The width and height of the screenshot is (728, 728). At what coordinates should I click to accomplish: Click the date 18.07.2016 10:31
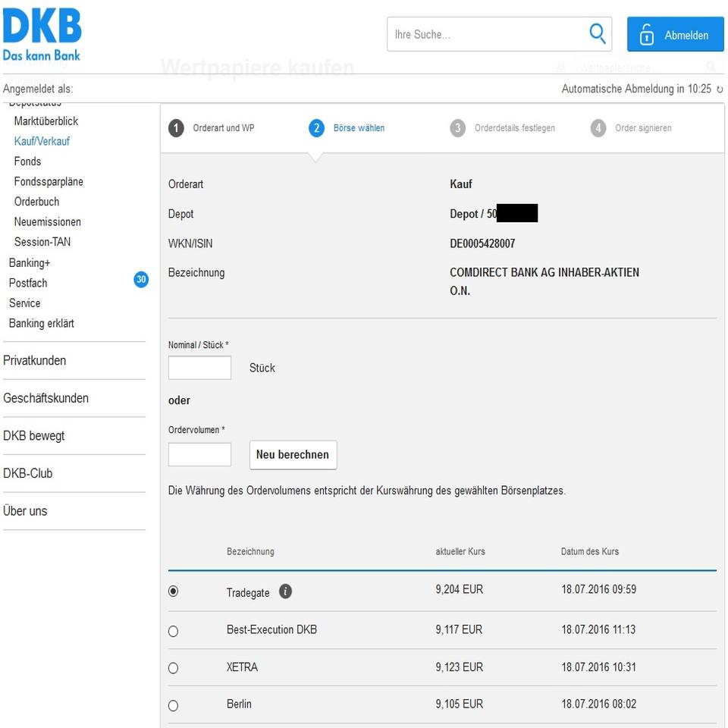coord(598,667)
